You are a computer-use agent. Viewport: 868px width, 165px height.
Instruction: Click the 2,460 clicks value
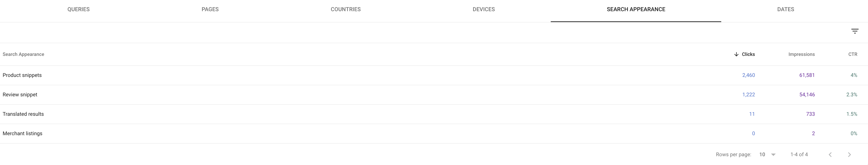tap(748, 75)
